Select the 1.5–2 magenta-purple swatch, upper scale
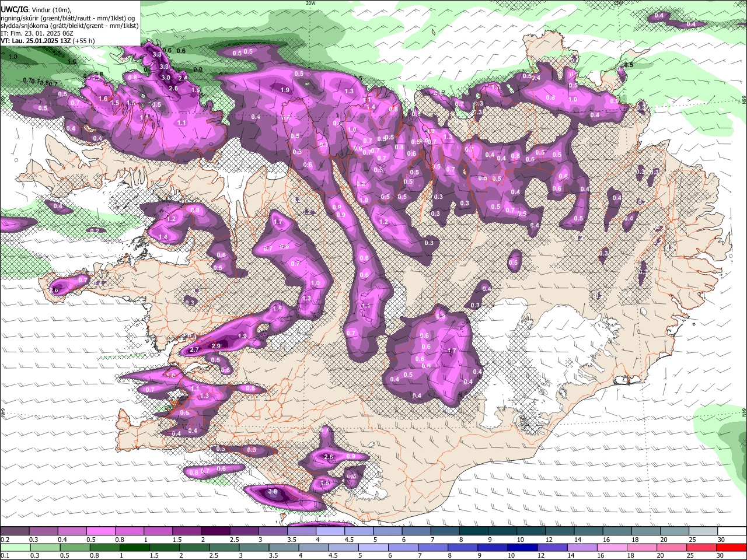The image size is (747, 560). coord(186,531)
